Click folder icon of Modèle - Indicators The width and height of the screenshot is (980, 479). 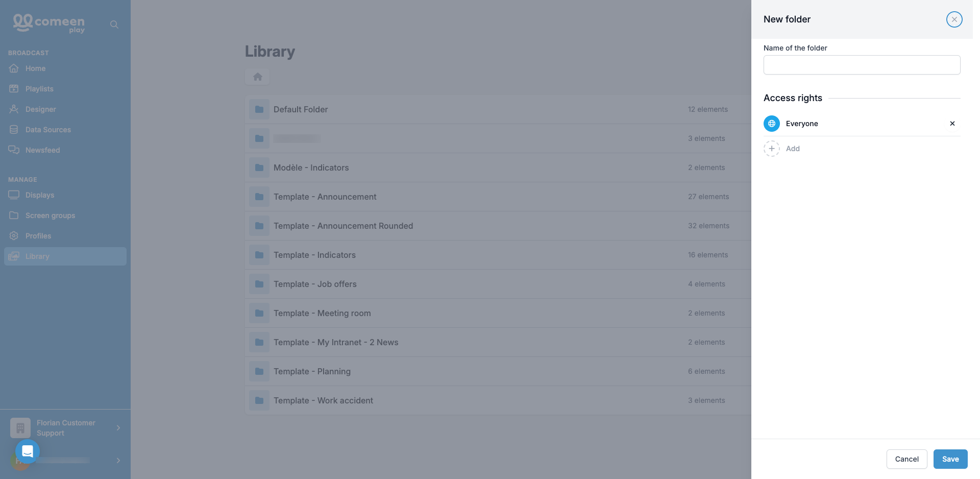pyautogui.click(x=259, y=167)
